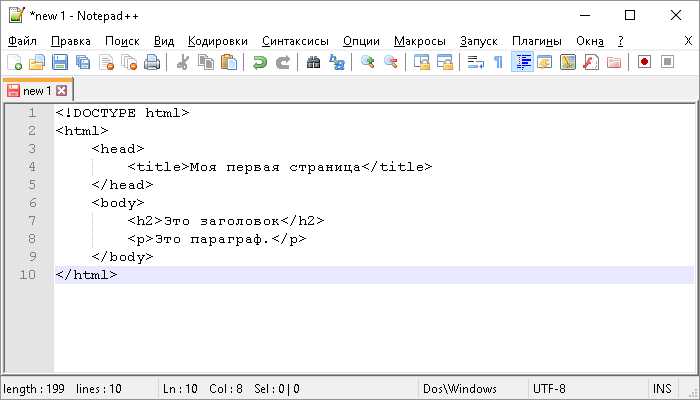The width and height of the screenshot is (700, 400).
Task: Expand the Плагины menu
Action: click(x=537, y=41)
